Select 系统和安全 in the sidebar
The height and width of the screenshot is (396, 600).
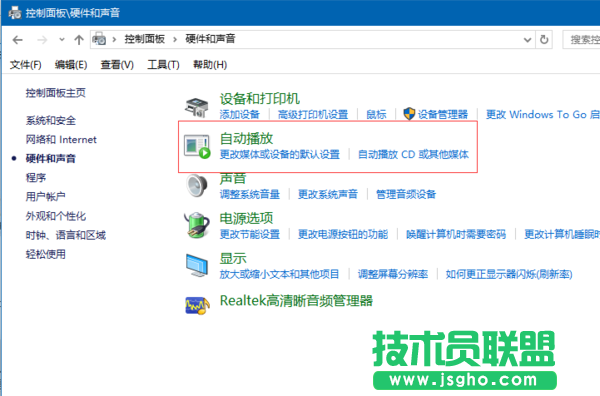pos(51,121)
